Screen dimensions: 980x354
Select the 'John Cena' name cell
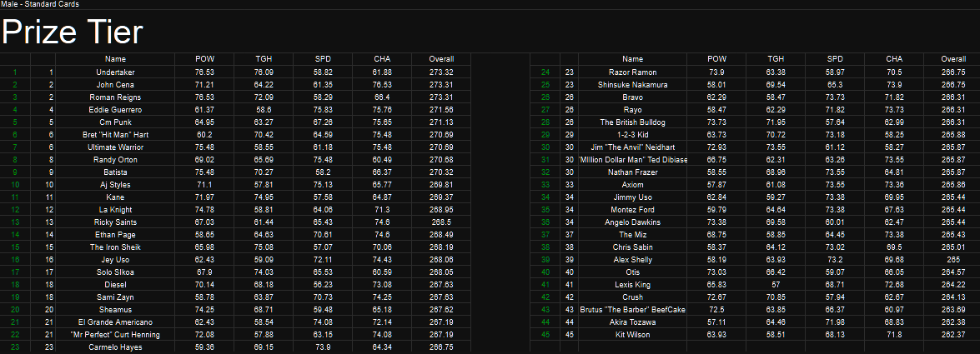116,85
